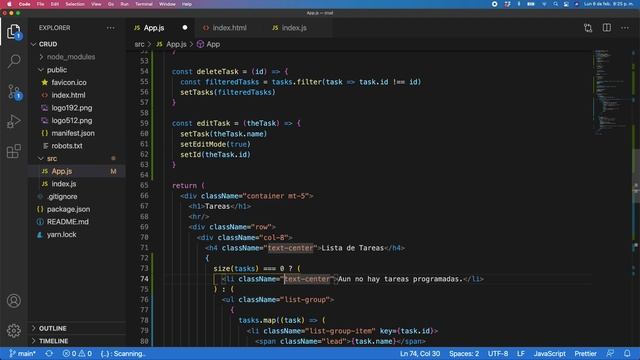Click the Prettier status item

tap(585, 353)
